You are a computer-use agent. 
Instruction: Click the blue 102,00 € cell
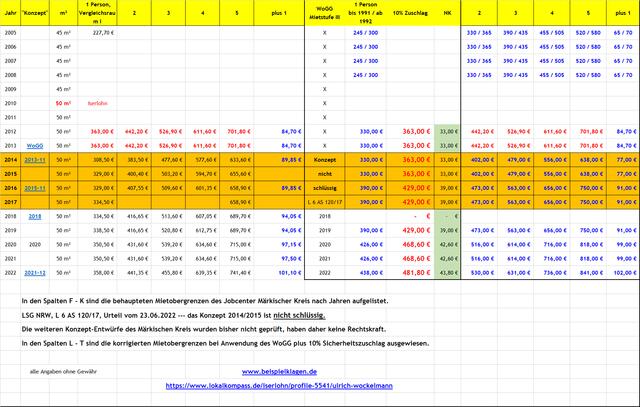(623, 273)
